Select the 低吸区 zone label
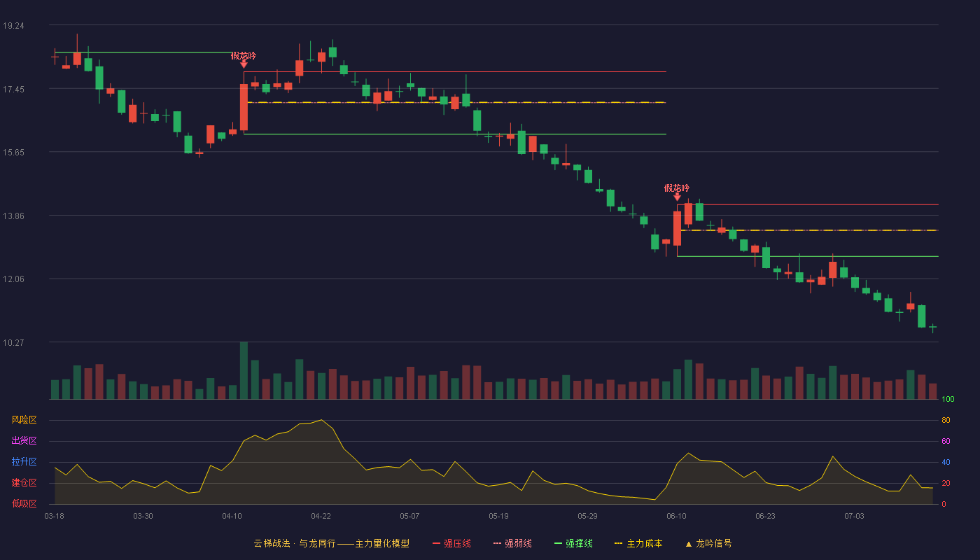Screen dimensions: 980x560 pos(24,503)
